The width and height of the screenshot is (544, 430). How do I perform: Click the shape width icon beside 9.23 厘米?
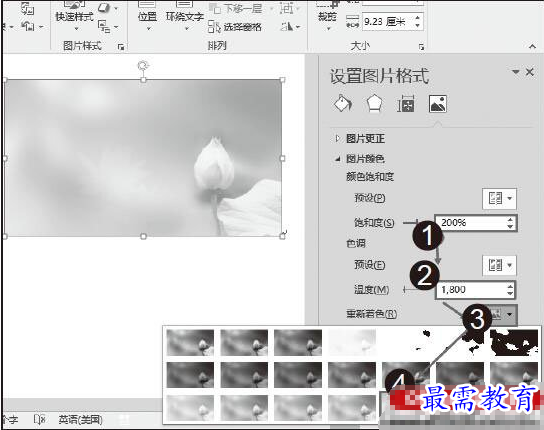tap(352, 22)
